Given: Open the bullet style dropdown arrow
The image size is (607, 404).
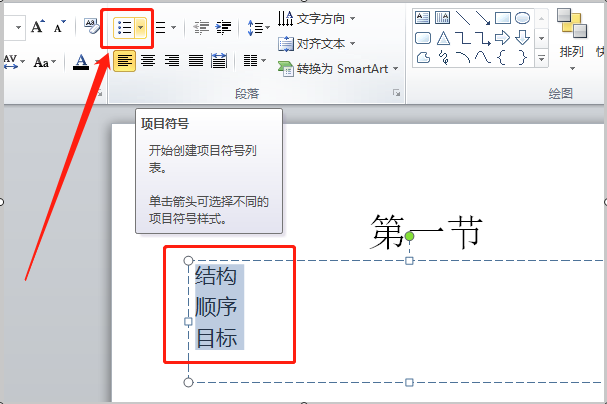Looking at the screenshot, I should click(141, 27).
